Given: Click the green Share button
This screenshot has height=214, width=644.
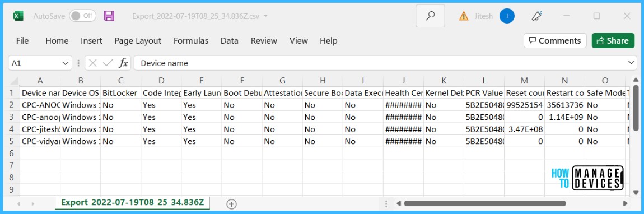Looking at the screenshot, I should [613, 41].
